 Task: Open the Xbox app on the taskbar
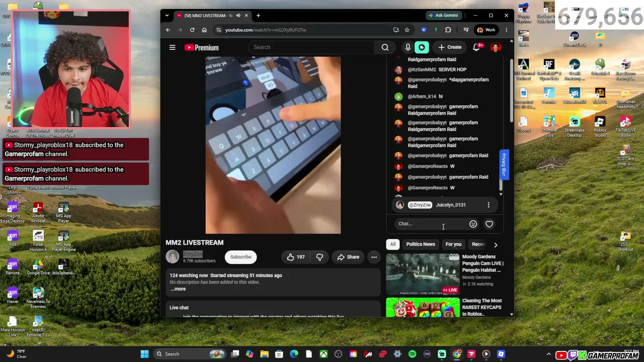324,354
